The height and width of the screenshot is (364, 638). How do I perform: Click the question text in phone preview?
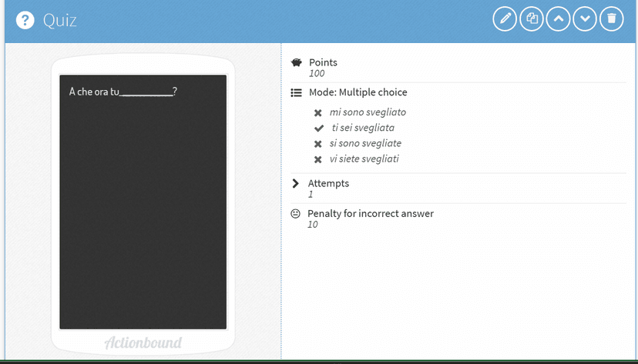(x=123, y=92)
